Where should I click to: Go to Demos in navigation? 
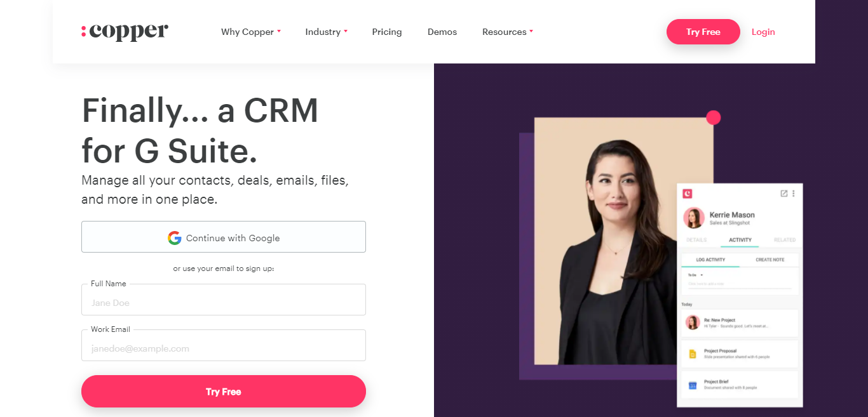[x=442, y=32]
